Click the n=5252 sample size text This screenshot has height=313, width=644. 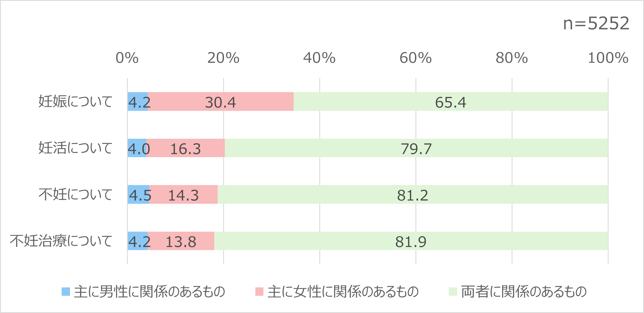596,23
